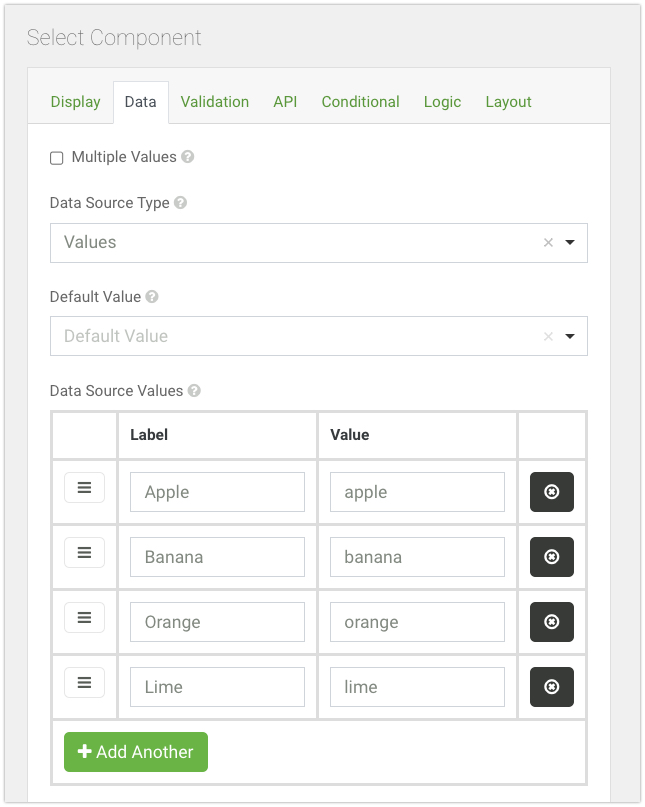This screenshot has height=807, width=645.
Task: Open the Layout tab
Action: click(508, 102)
